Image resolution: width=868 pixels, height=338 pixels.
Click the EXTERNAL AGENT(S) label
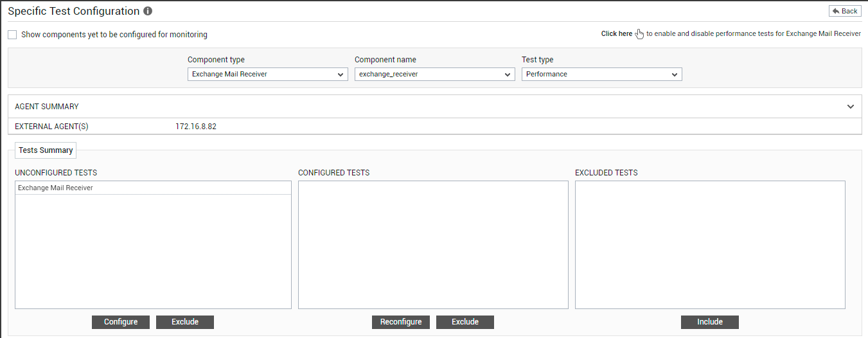point(51,127)
